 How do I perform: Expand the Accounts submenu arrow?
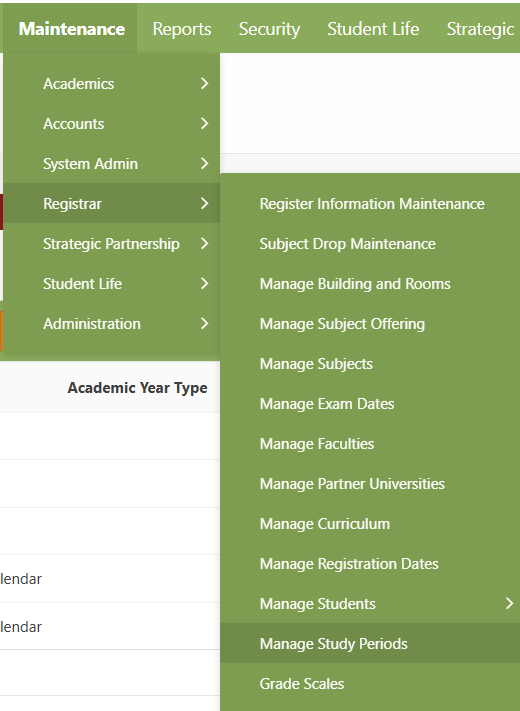204,123
